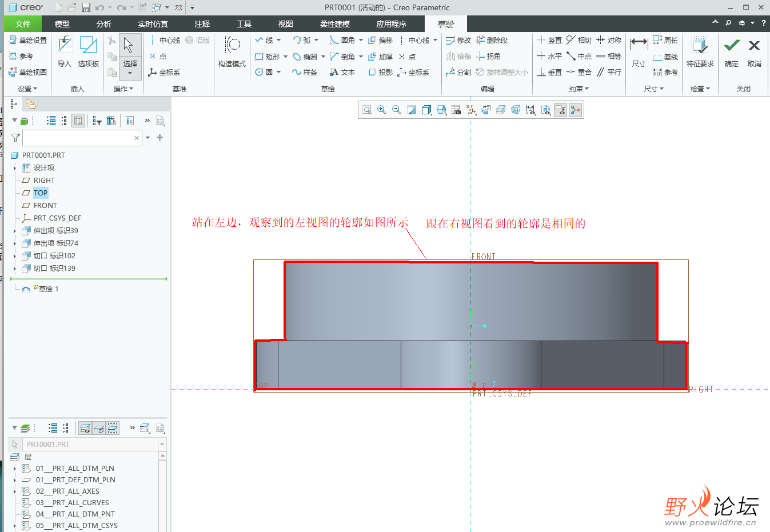Open 特征要求 feature requirements
The height and width of the screenshot is (532, 770).
[x=700, y=53]
